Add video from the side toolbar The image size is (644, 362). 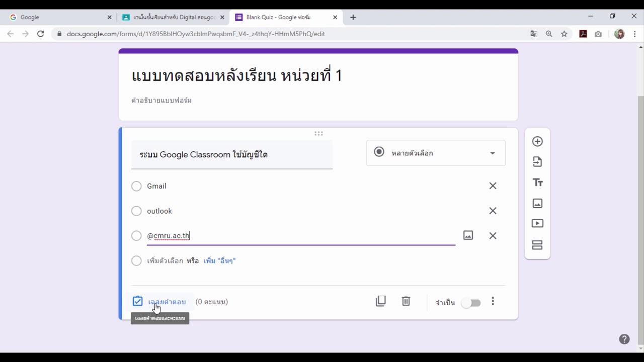point(537,224)
